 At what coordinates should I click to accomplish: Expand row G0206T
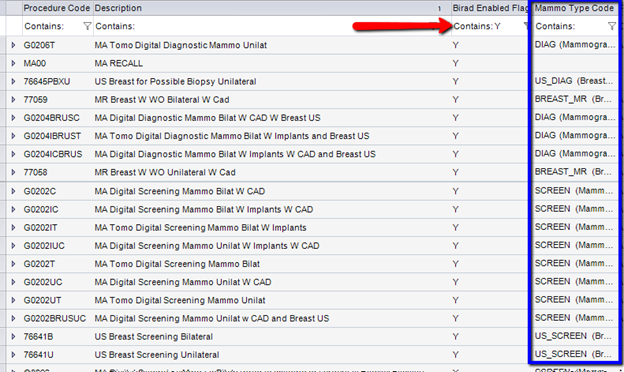click(x=13, y=45)
